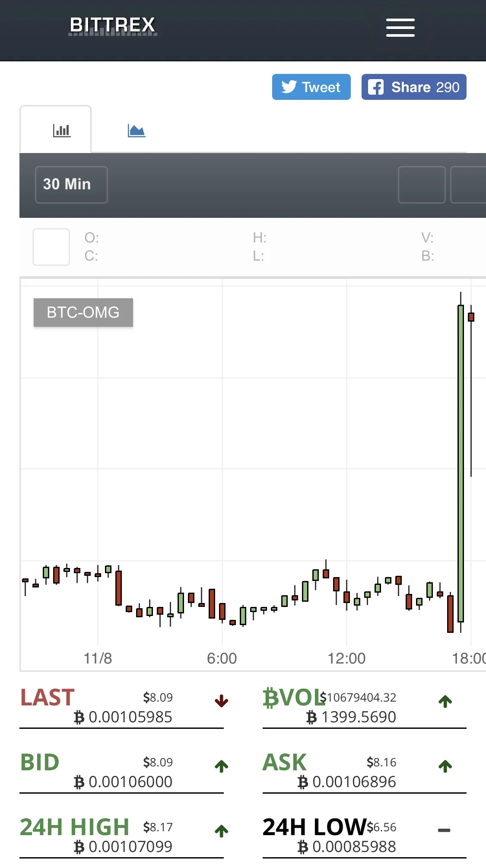Viewport: 486px width, 868px height.
Task: Open the 30 Min interval dropdown
Action: pos(71,185)
